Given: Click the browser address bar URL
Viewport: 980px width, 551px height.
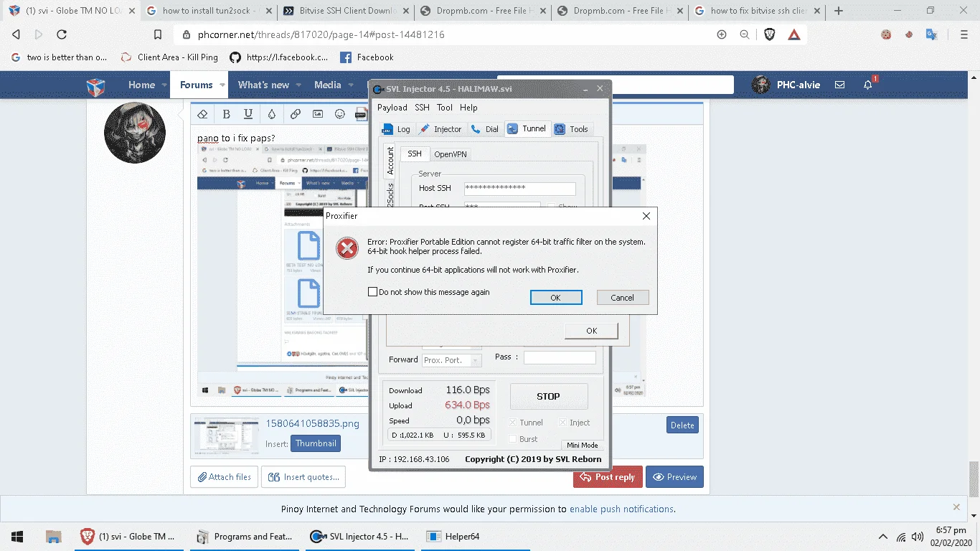Looking at the screenshot, I should (x=321, y=34).
